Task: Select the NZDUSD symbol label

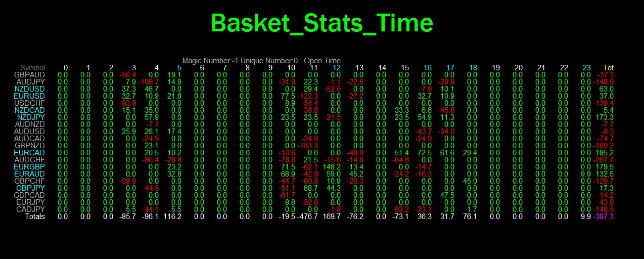Action: click(30, 89)
